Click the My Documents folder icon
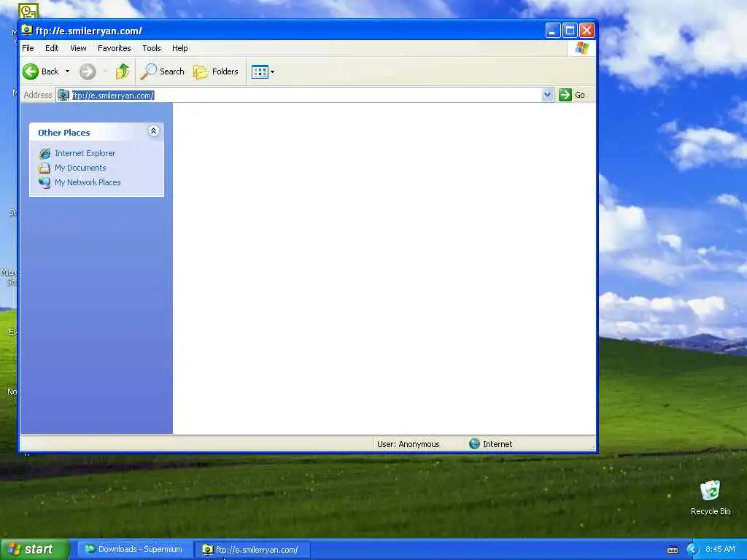The width and height of the screenshot is (747, 560). (x=44, y=168)
